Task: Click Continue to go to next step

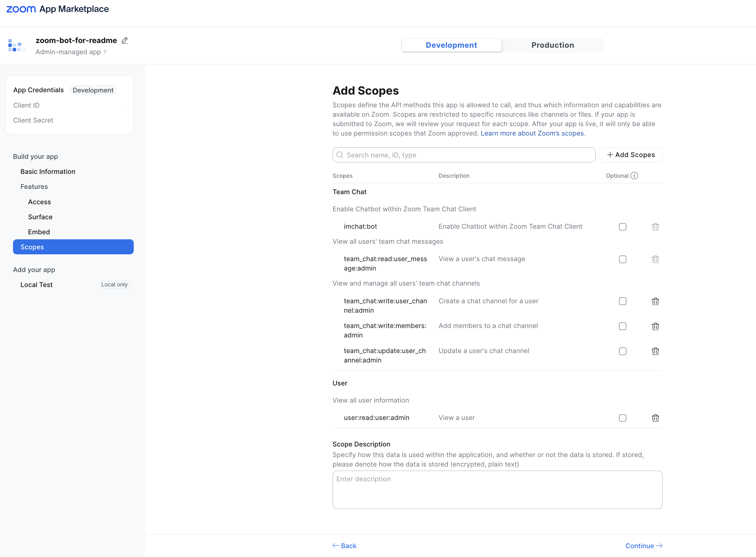Action: (x=643, y=546)
